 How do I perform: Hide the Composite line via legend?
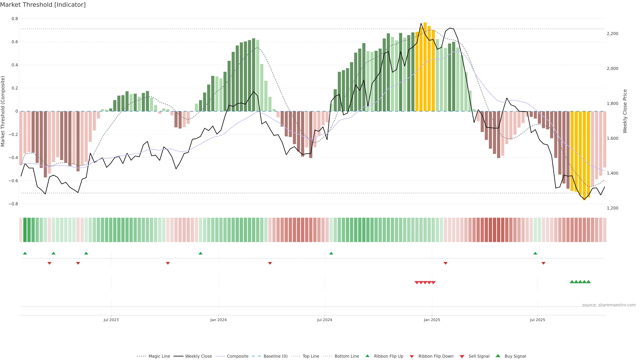[237, 356]
